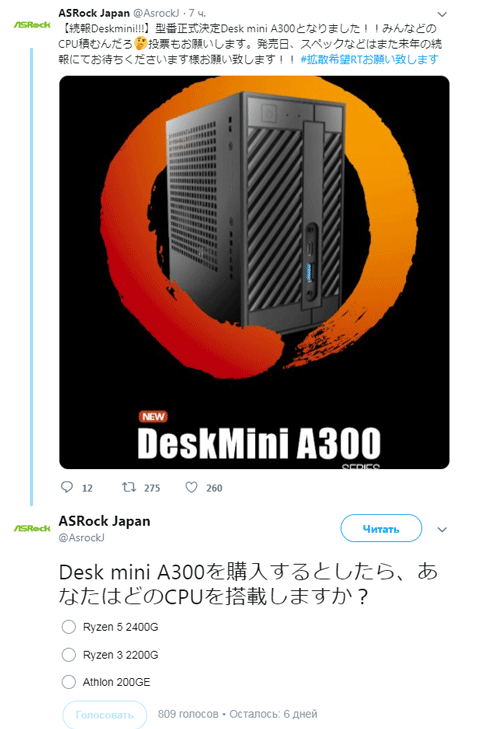Click the 275 retweet count
The height and width of the screenshot is (729, 477).
coord(152,488)
